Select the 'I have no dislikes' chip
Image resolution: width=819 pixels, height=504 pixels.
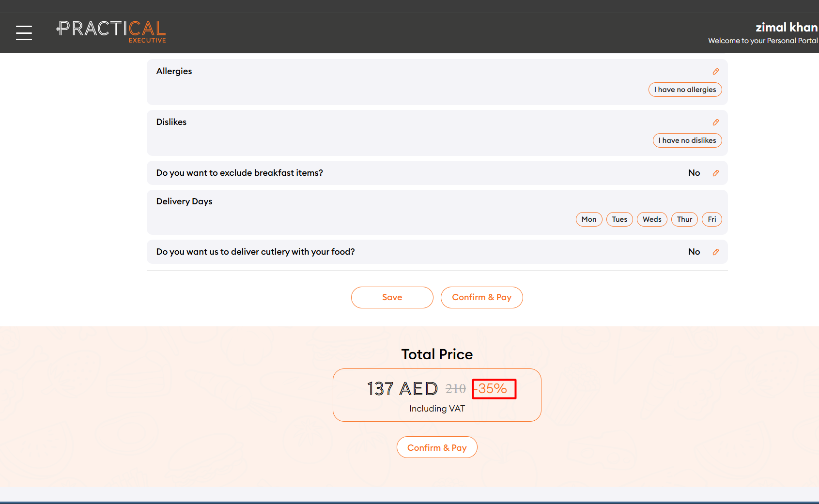687,140
